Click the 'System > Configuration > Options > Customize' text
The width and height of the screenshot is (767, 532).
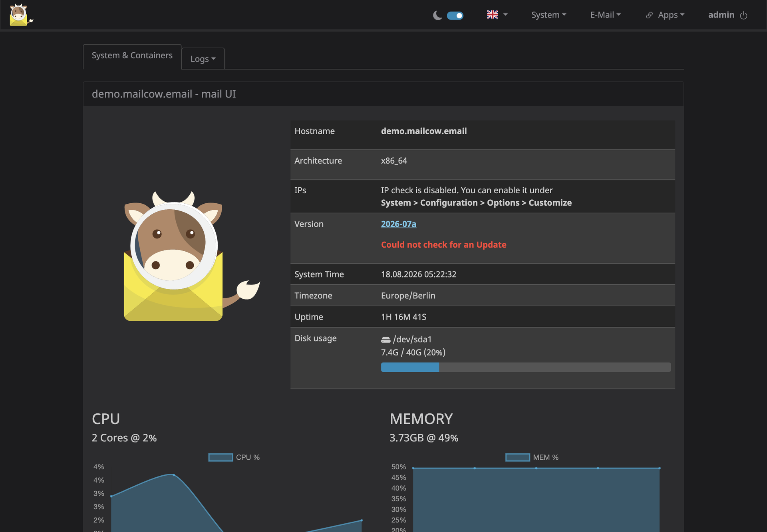pyautogui.click(x=476, y=203)
